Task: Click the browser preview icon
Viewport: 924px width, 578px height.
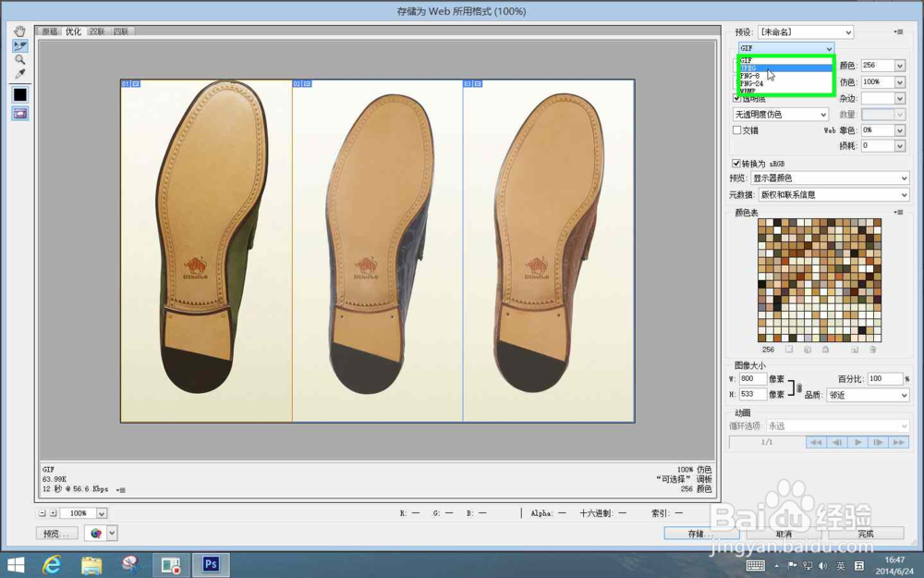Action: click(95, 534)
